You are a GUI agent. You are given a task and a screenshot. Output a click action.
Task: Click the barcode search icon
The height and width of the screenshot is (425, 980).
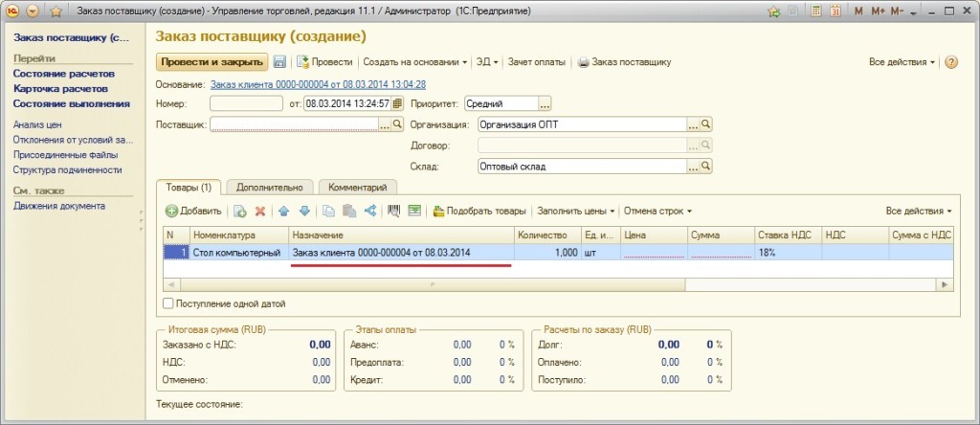(x=393, y=212)
